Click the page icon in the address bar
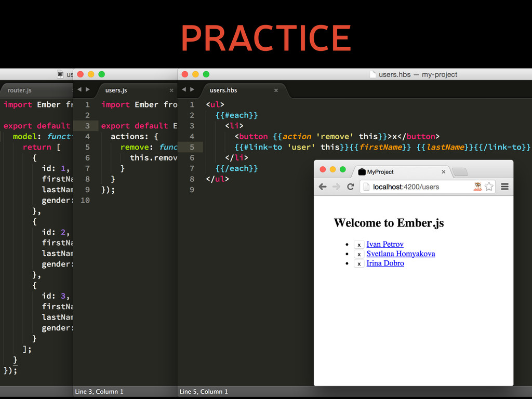This screenshot has height=399, width=532. (x=366, y=187)
